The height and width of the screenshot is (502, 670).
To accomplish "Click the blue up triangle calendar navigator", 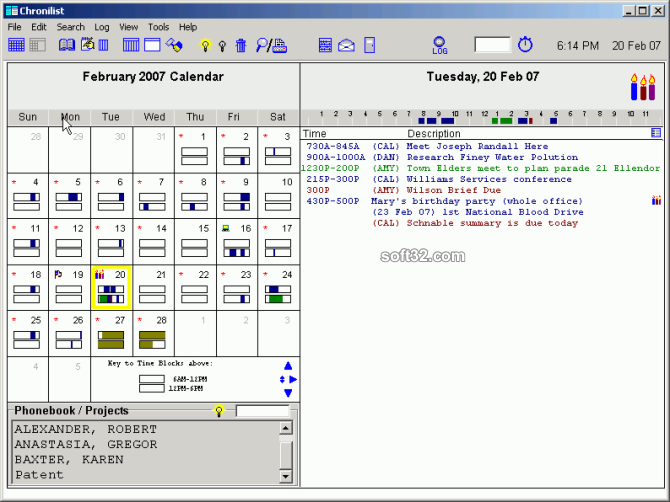I will [288, 366].
